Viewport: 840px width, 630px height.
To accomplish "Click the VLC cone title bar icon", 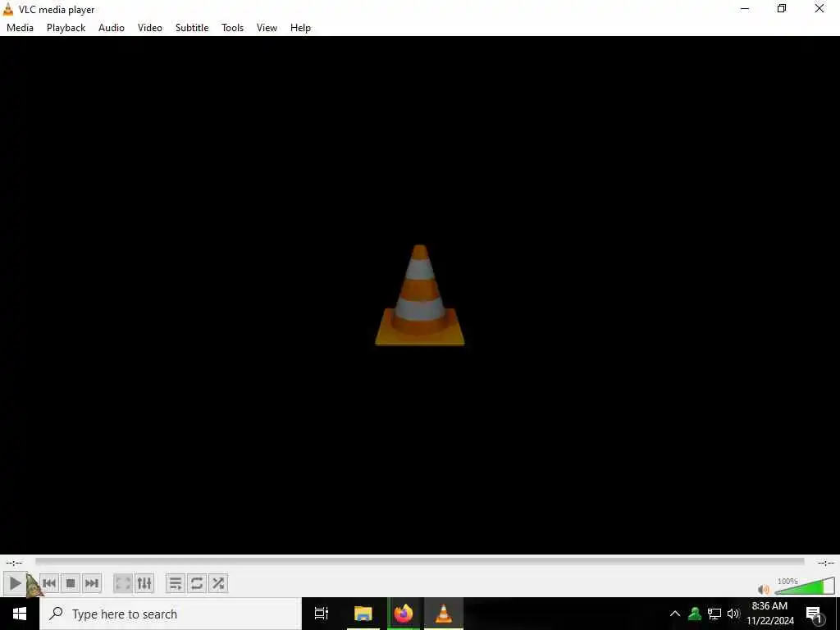I will (8, 9).
